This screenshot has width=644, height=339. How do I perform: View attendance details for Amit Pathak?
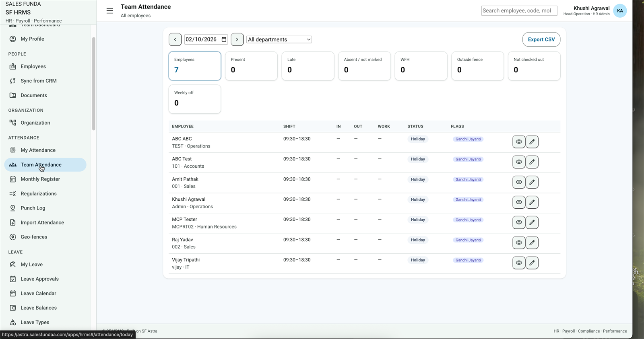click(x=519, y=182)
